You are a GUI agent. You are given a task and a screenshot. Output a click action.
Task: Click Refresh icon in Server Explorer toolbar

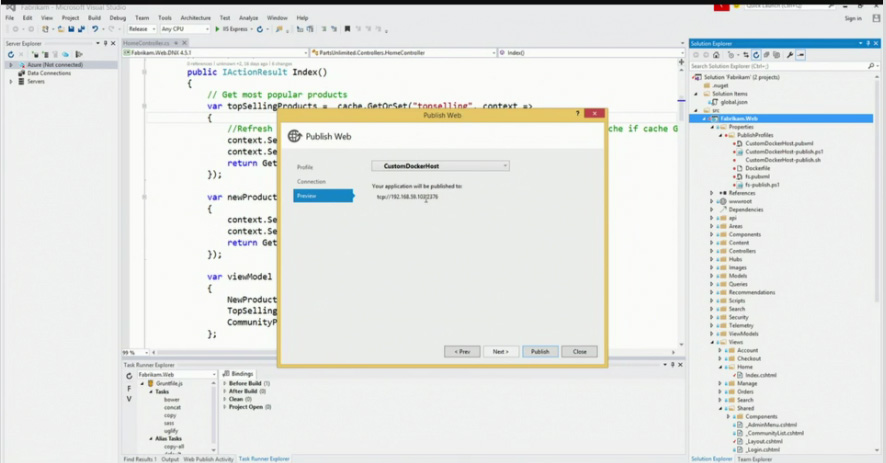[11, 54]
